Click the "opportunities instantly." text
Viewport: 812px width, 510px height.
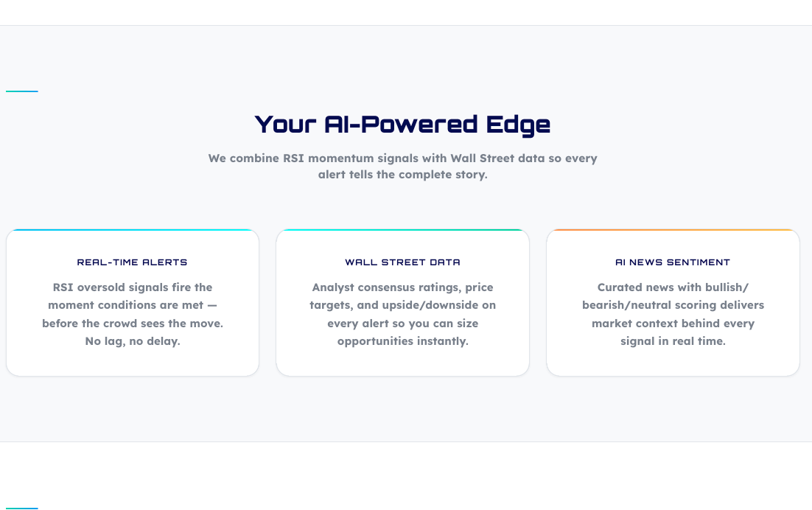402,341
